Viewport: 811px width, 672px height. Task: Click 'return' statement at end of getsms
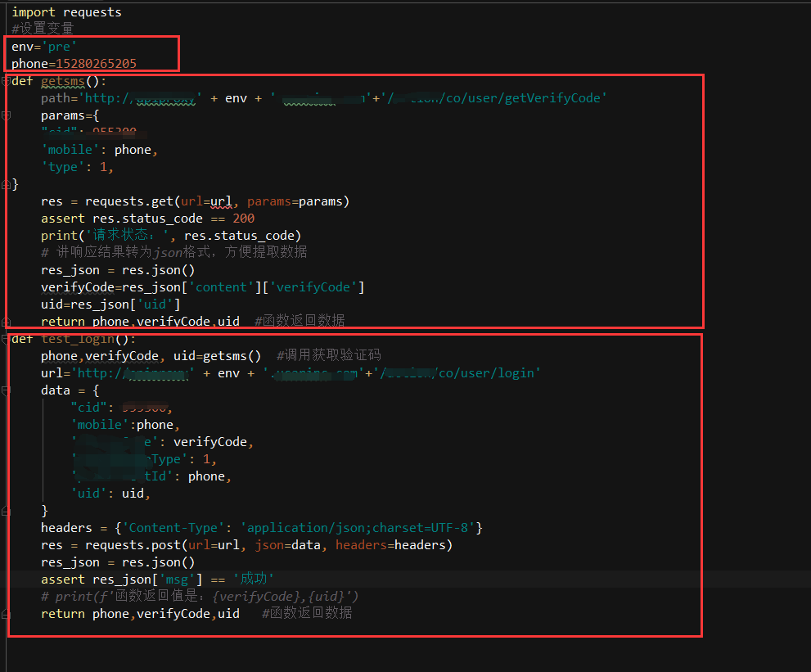click(x=63, y=321)
